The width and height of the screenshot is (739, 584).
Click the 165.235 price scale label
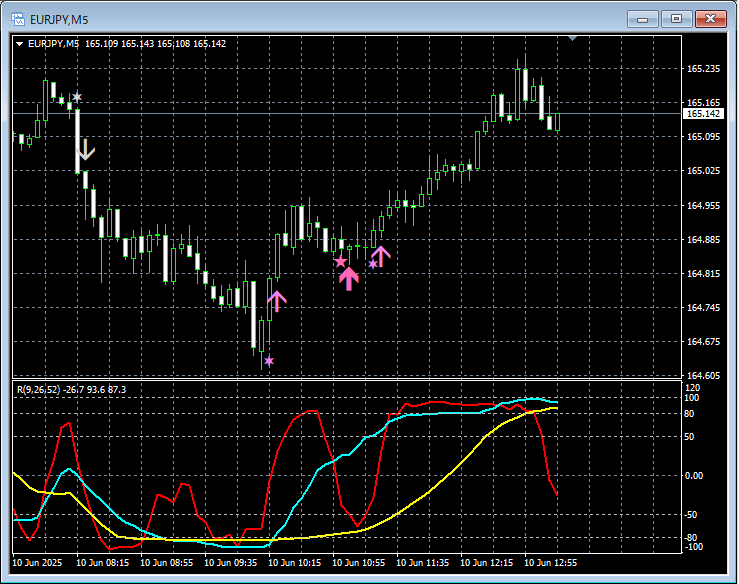[x=703, y=69]
